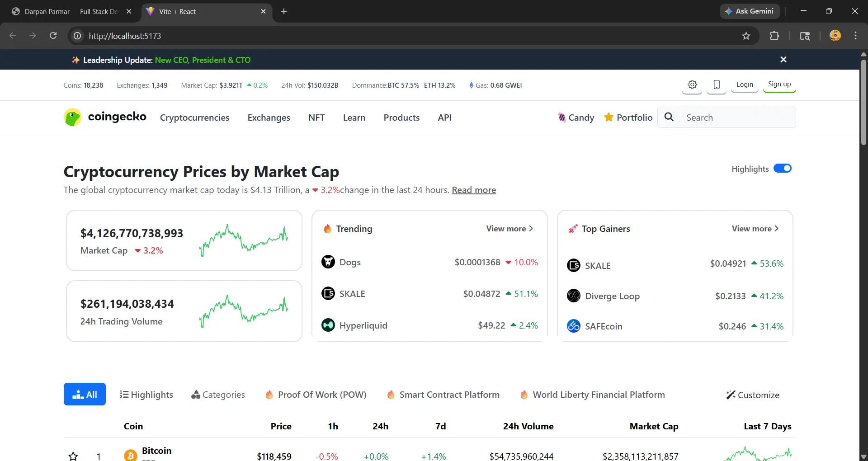The height and width of the screenshot is (461, 868).
Task: Click the SKALE icon in Top Gainers
Action: point(574,265)
